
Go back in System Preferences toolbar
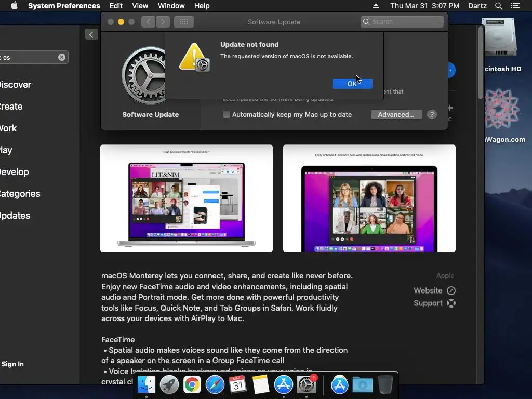[x=148, y=22]
